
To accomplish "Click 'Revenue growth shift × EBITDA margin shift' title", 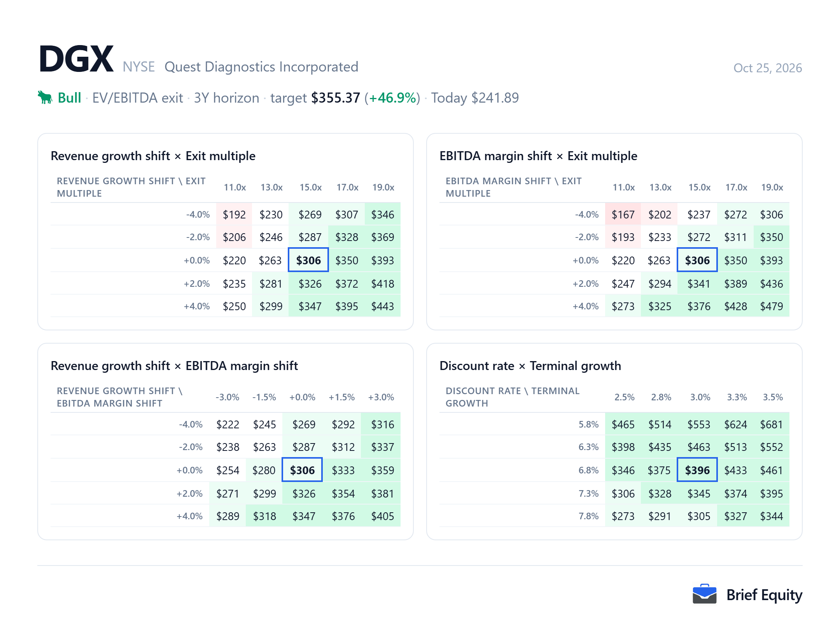I will tap(174, 366).
